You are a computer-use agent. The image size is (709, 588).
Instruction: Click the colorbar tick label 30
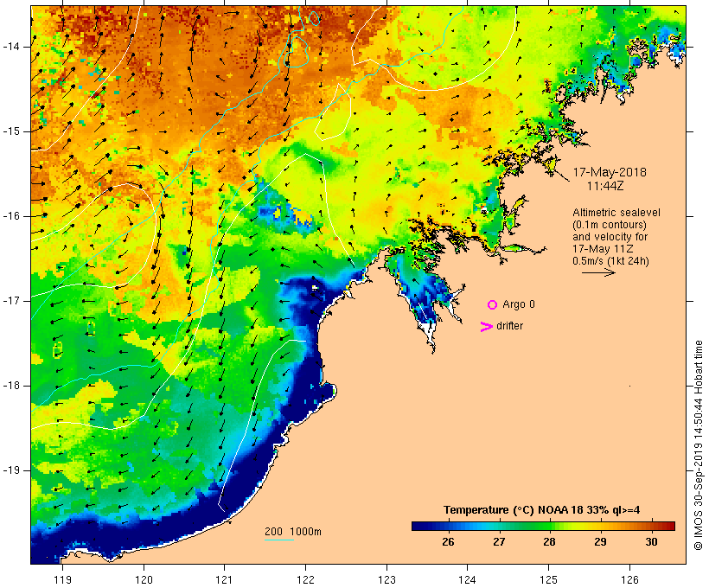651,542
